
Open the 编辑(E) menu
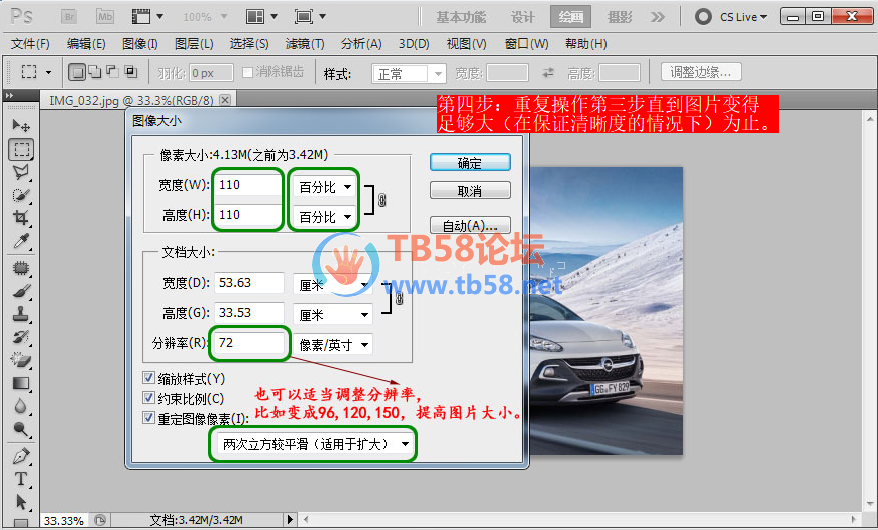pos(86,44)
